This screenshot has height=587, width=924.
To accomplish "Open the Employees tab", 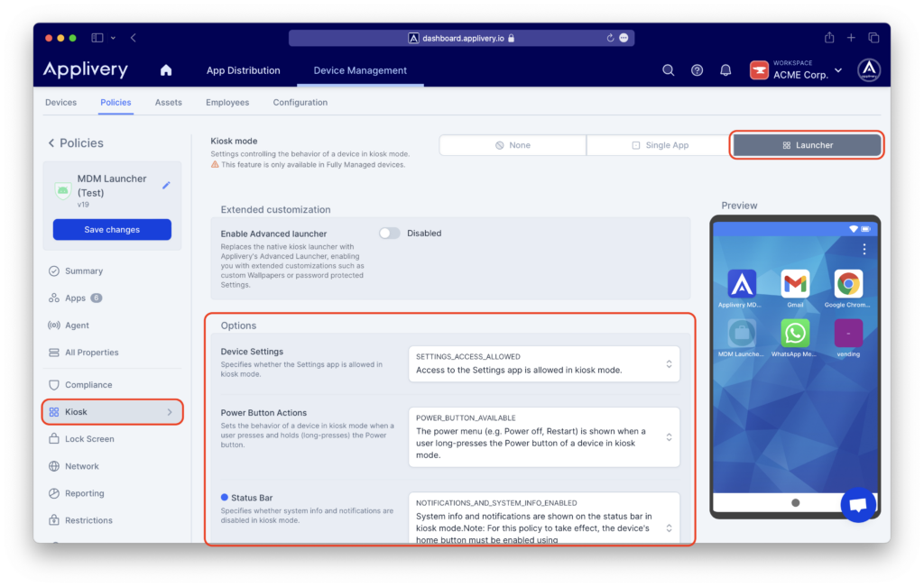I will click(227, 103).
